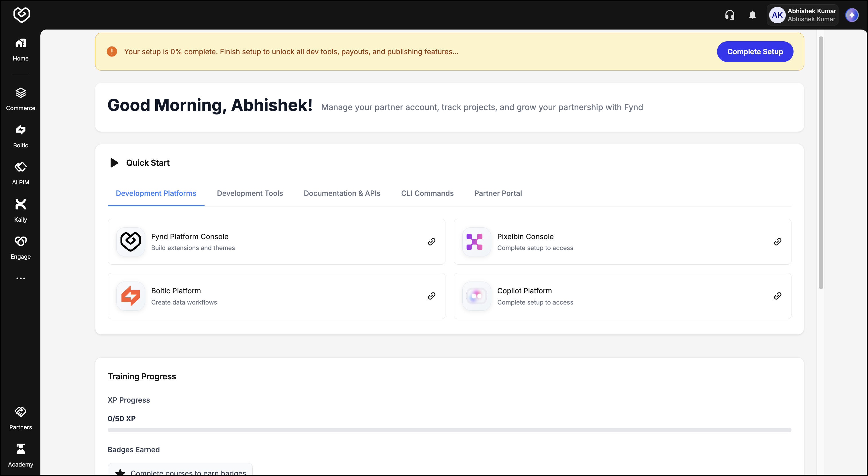
Task: Open the Academy section
Action: coord(21,455)
